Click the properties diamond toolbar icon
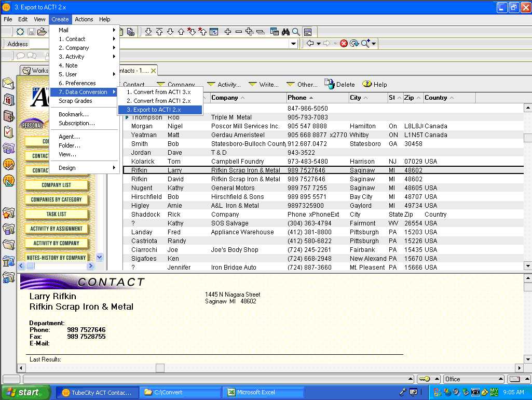This screenshot has height=400, width=532. [x=20, y=32]
